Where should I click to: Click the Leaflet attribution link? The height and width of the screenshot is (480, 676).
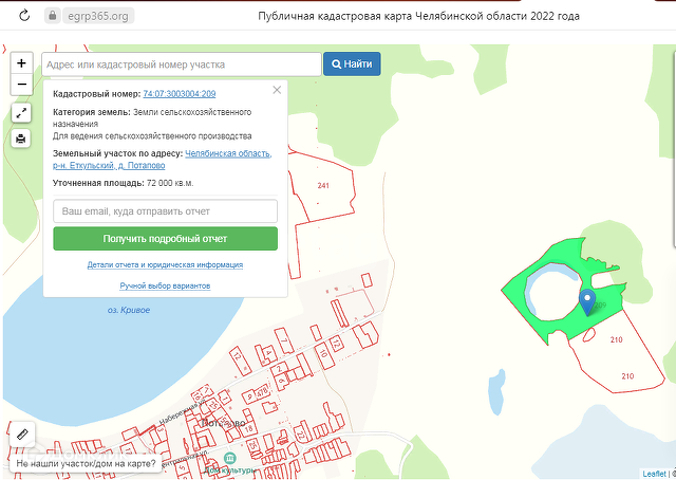point(654,473)
